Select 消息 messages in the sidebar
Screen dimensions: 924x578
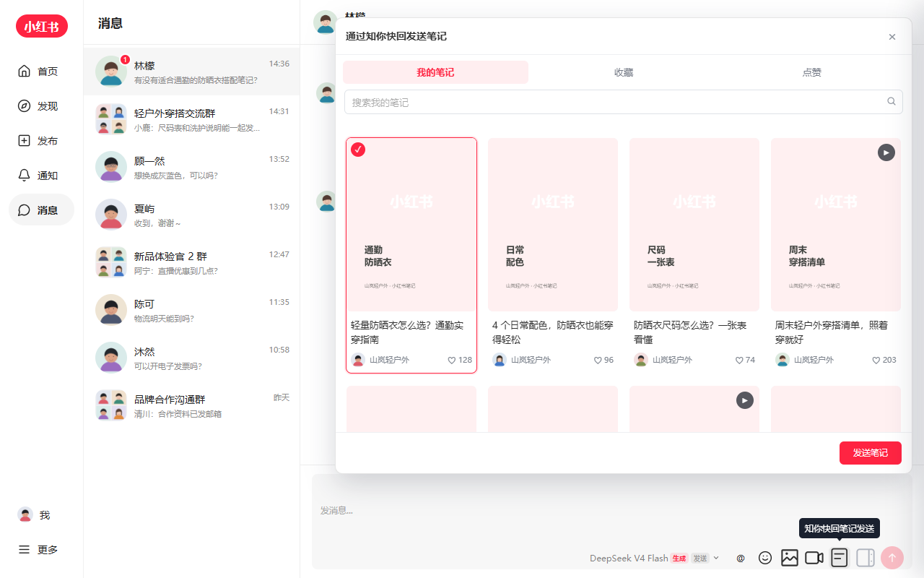tap(41, 210)
